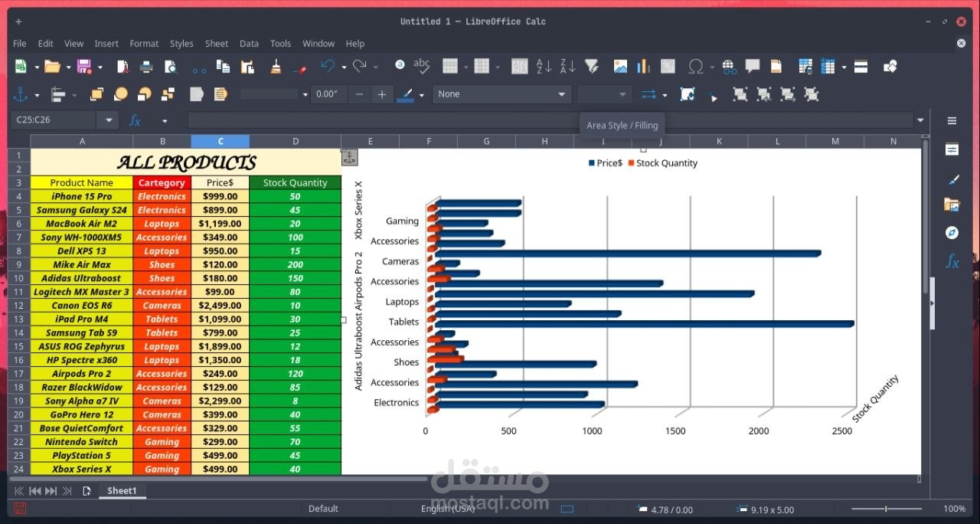Toggle the Rotate object tool
The width and height of the screenshot is (980, 524).
(x=688, y=94)
